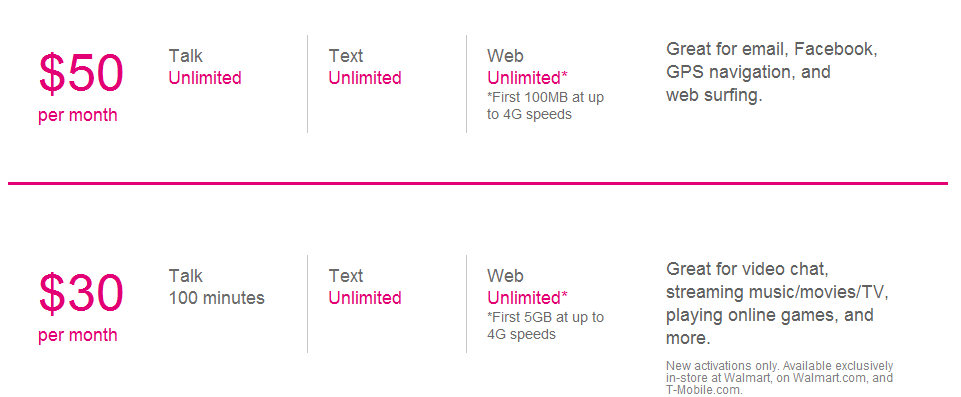
Task: Click 'New activations only' fine print
Action: (780, 377)
